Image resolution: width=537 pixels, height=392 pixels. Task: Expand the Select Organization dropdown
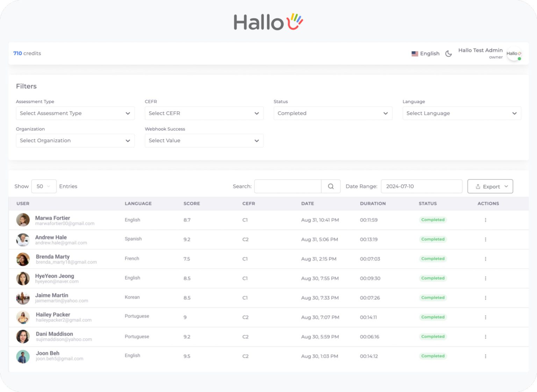75,140
